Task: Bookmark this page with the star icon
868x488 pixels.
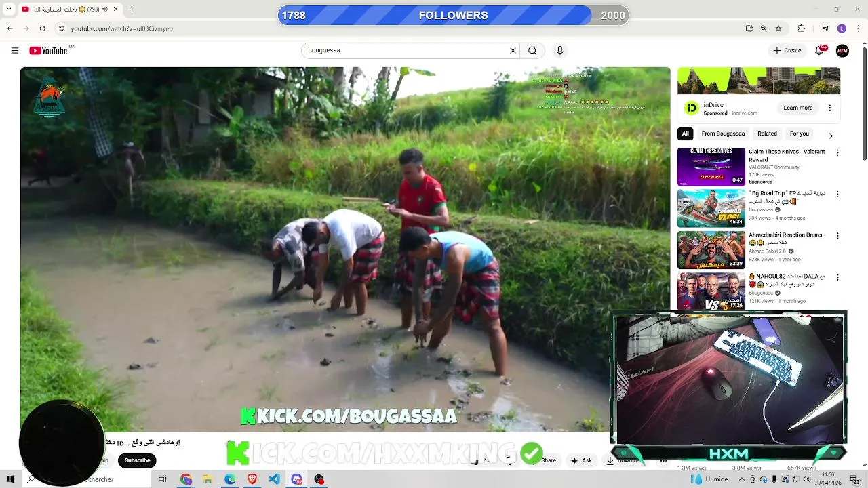Action: 778,28
